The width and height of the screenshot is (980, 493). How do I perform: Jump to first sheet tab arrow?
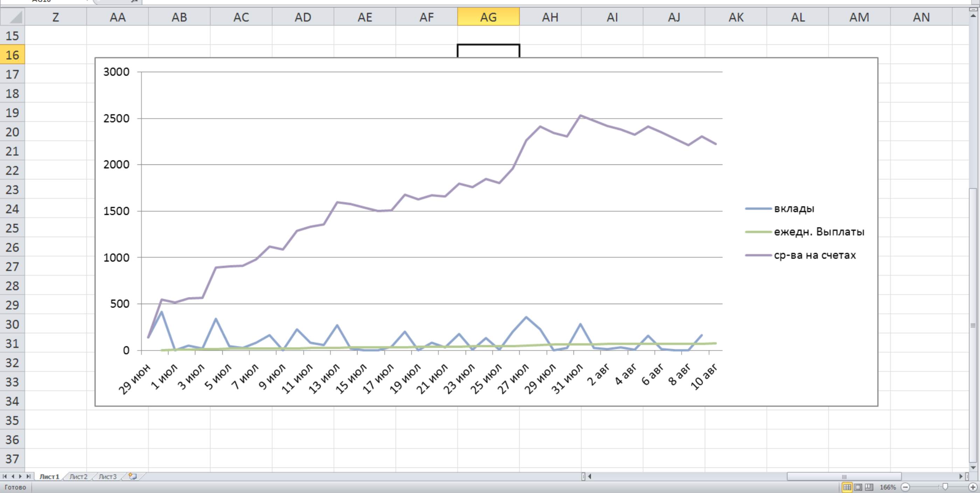5,476
